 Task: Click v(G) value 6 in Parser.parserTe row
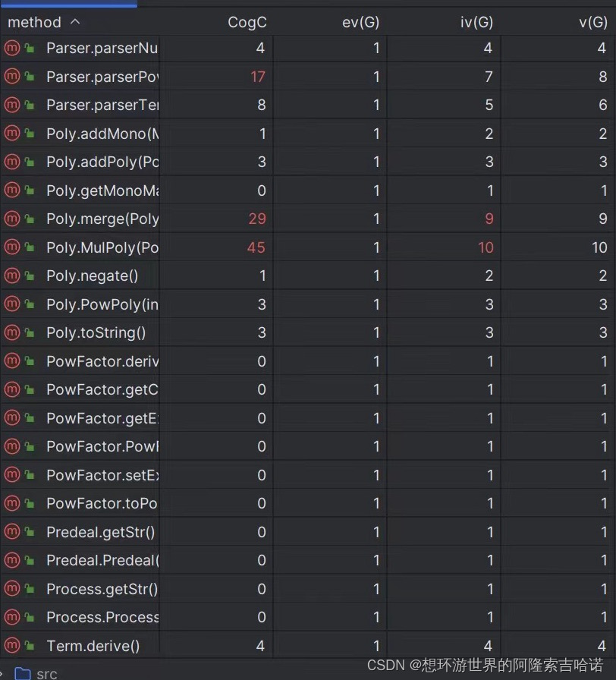(602, 105)
